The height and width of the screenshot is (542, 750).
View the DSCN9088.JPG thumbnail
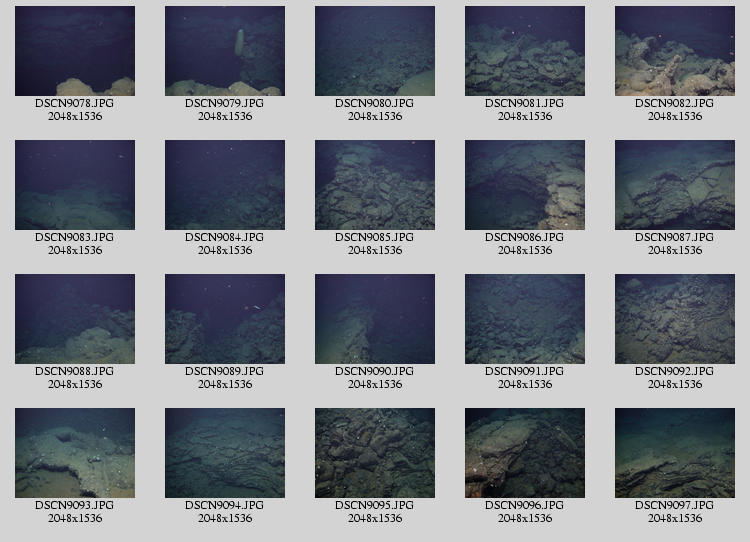pos(75,319)
